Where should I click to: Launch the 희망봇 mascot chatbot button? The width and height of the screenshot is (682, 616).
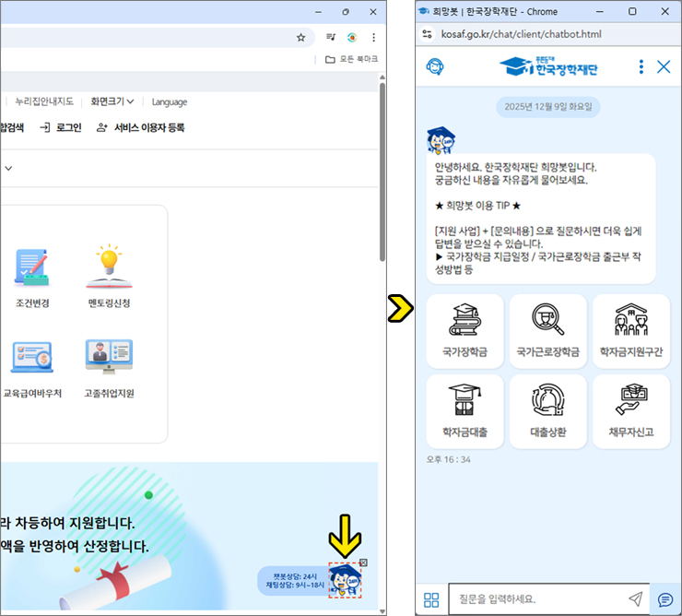point(345,580)
